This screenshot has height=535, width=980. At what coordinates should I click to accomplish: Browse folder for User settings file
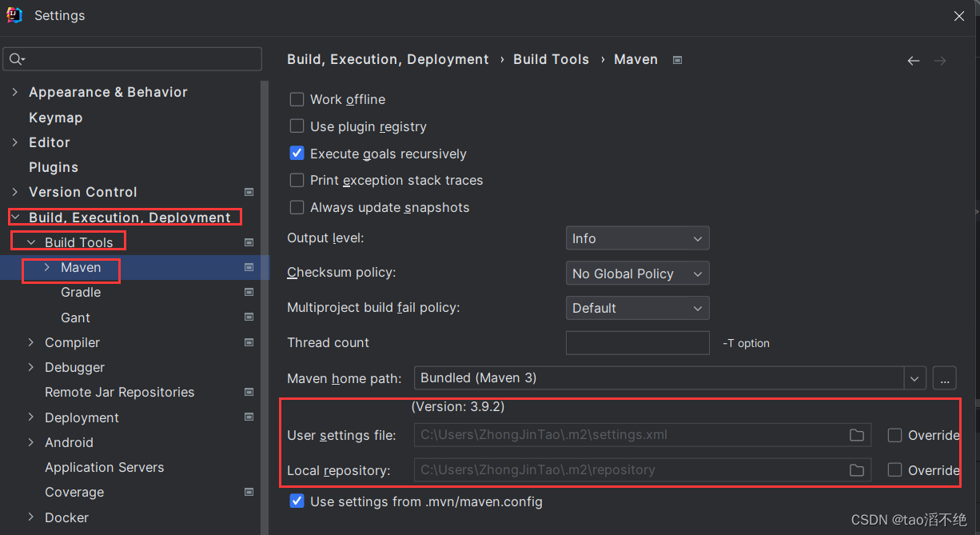pos(857,435)
